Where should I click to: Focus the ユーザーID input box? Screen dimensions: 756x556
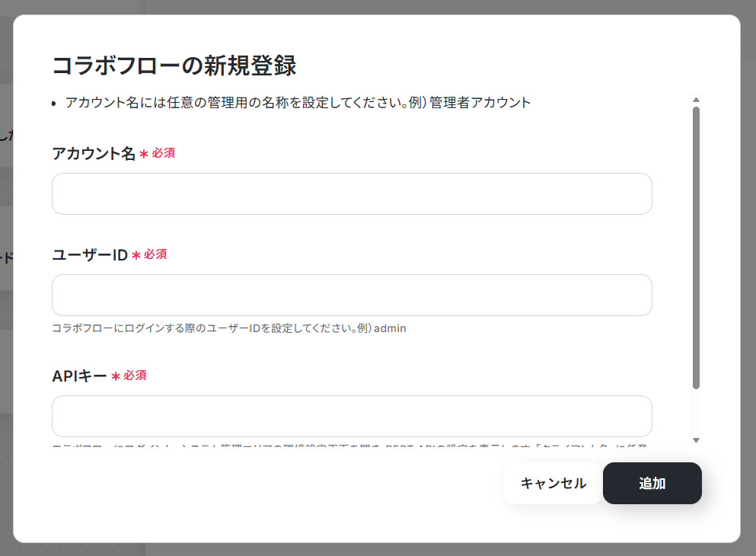click(x=352, y=295)
